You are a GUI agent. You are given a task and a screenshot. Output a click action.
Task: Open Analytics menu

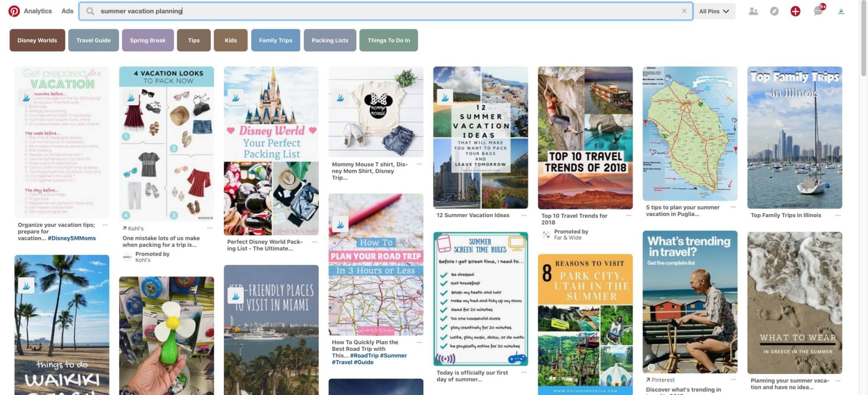pos(38,11)
